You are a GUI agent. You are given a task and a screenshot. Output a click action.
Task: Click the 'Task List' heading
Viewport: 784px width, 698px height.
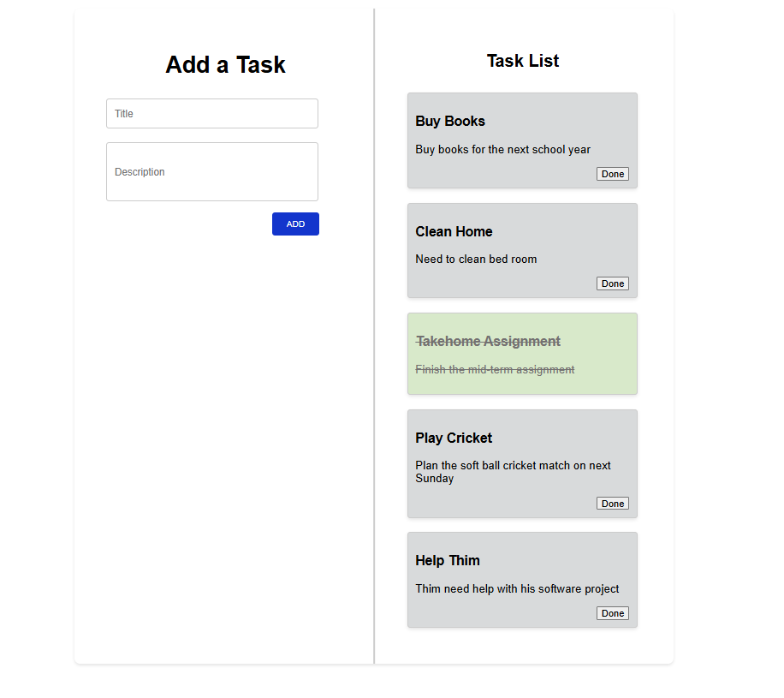click(x=523, y=61)
